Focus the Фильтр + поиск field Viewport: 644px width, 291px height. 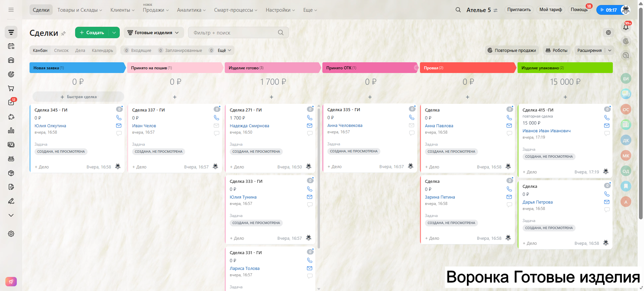point(238,32)
